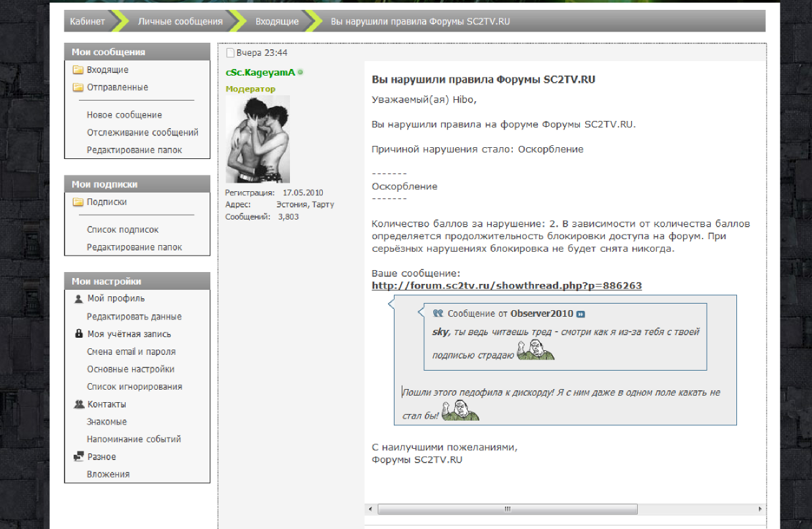
Task: Click message title 'Вы нарушили правила Форумы SC2TV.RU'
Action: [484, 80]
